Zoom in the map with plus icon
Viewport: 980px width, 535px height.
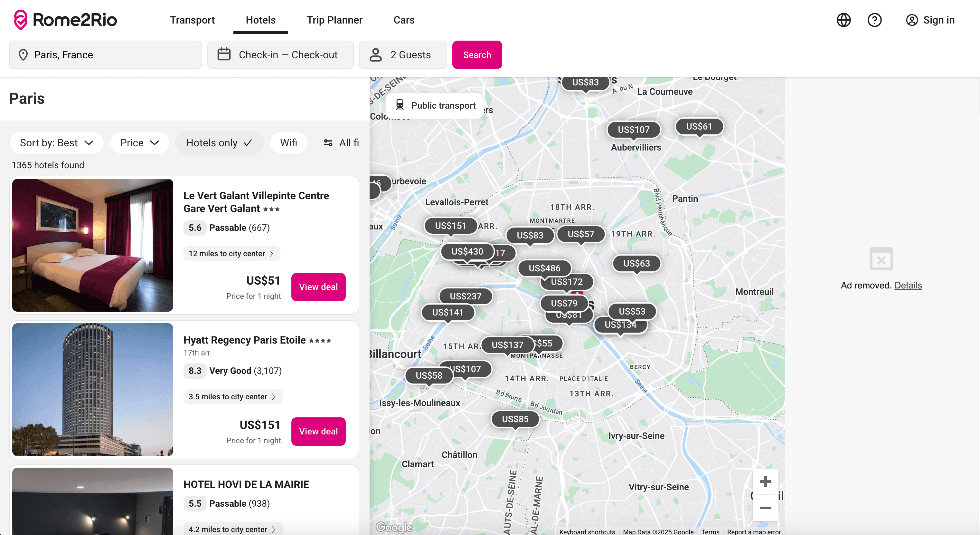tap(765, 482)
